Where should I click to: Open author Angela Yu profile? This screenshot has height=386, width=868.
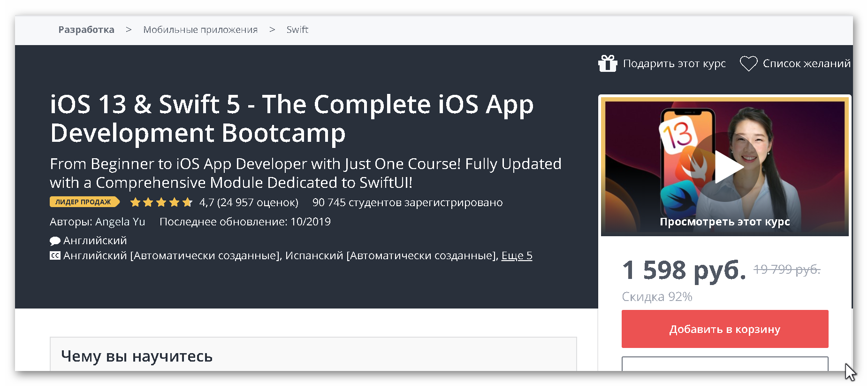tap(120, 222)
